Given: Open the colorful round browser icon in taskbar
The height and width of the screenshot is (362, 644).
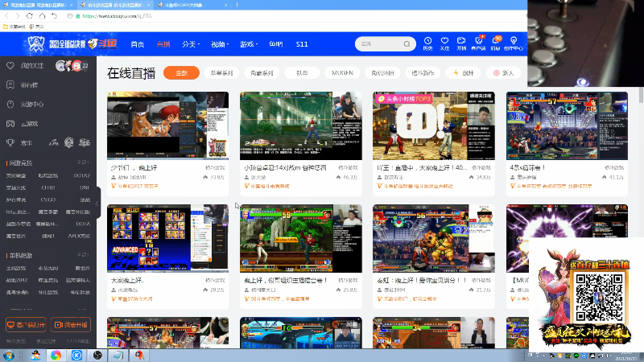Looking at the screenshot, I should tap(56, 355).
